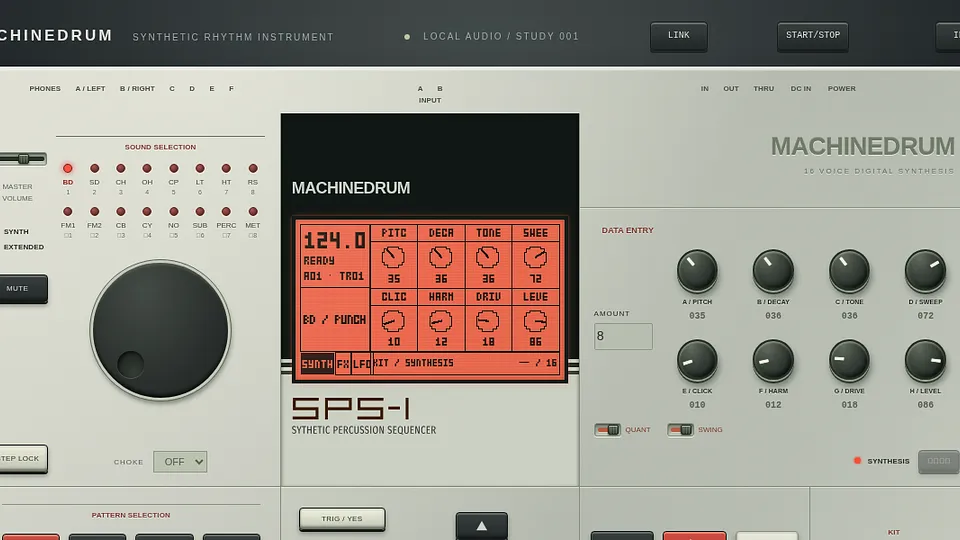Open the CHOKE dropdown

pos(180,462)
